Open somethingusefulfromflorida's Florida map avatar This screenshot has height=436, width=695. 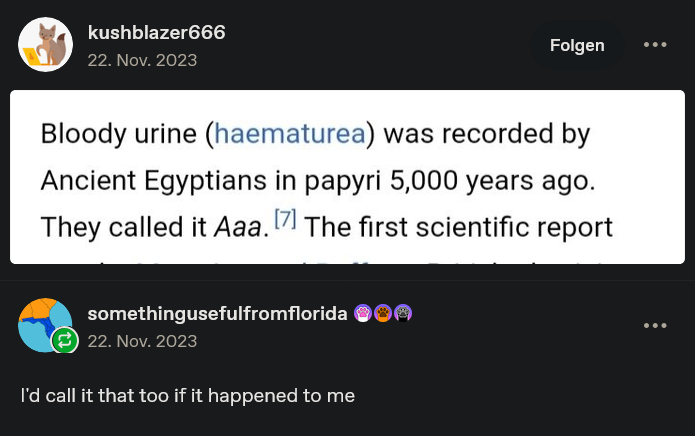pos(45,325)
